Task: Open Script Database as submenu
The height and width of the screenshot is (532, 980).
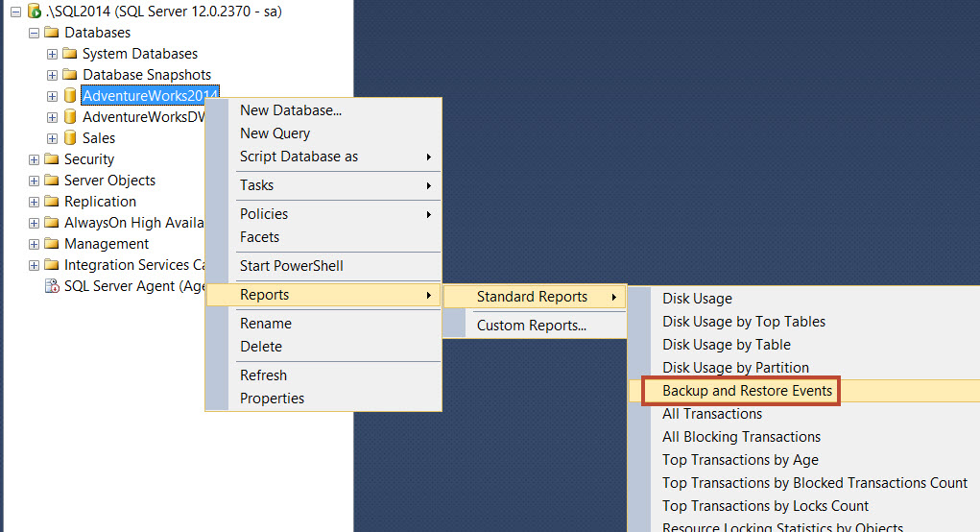Action: (323, 157)
